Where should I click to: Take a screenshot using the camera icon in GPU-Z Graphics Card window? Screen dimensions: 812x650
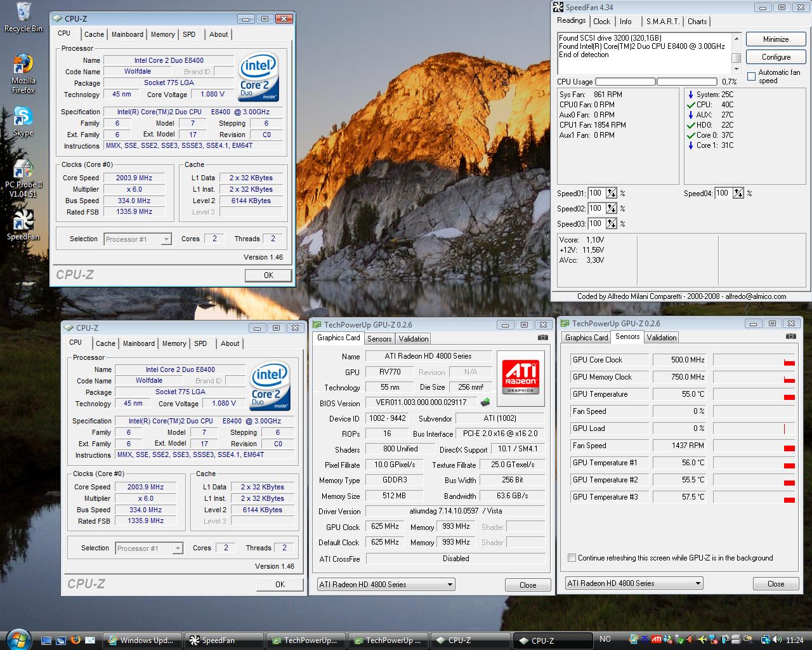click(x=542, y=338)
